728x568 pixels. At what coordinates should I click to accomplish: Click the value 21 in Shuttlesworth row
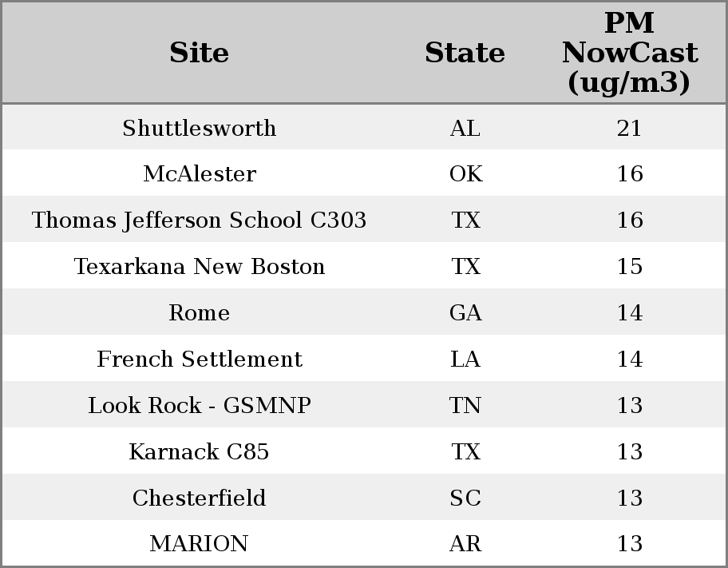tap(630, 128)
